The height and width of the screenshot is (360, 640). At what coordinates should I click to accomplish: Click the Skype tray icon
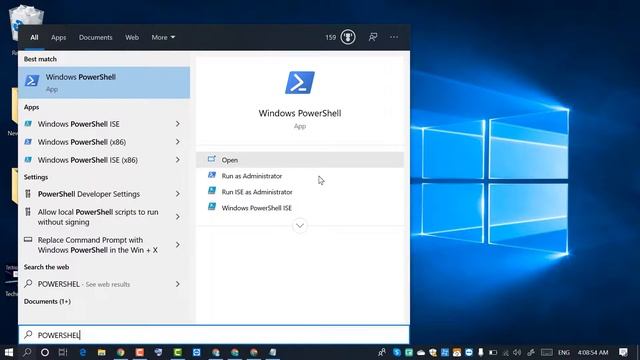(397, 352)
